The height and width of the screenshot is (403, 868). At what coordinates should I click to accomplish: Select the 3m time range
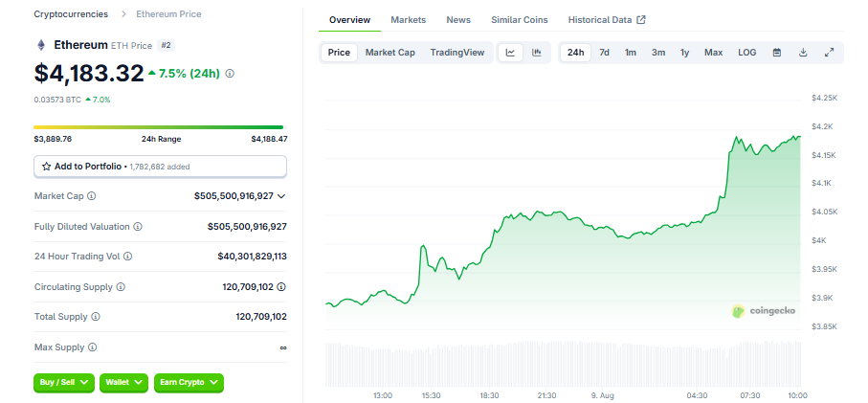click(x=658, y=53)
